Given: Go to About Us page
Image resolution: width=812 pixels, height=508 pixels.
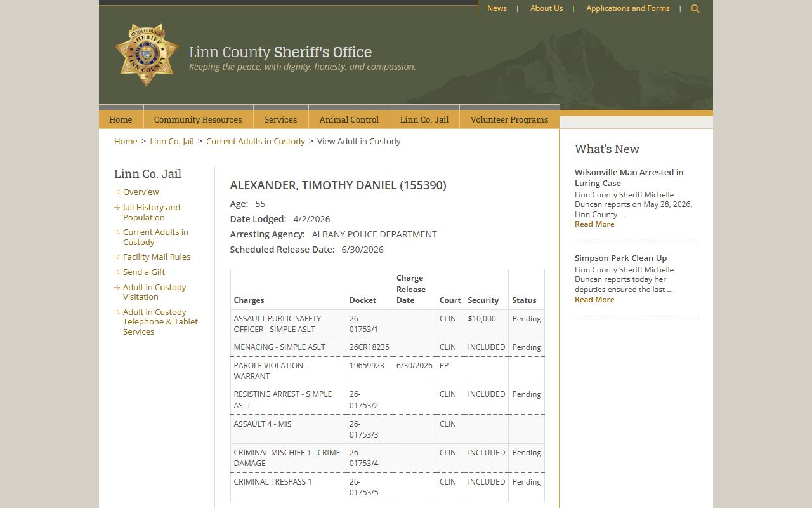Looking at the screenshot, I should coord(546,8).
